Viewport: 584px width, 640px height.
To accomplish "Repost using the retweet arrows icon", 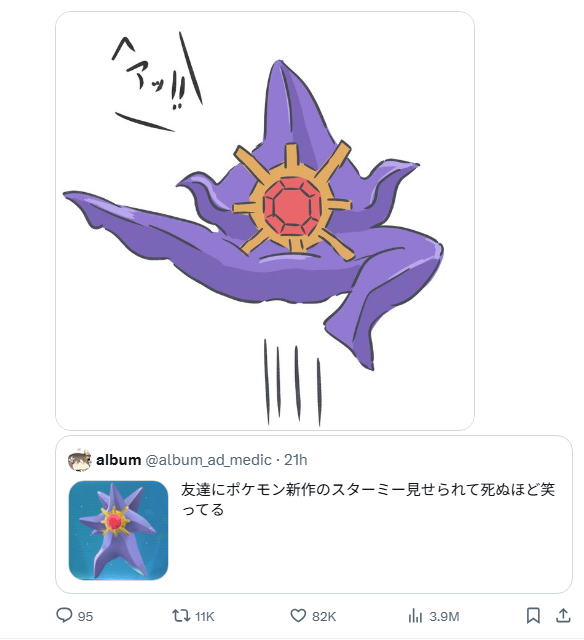I will (181, 615).
